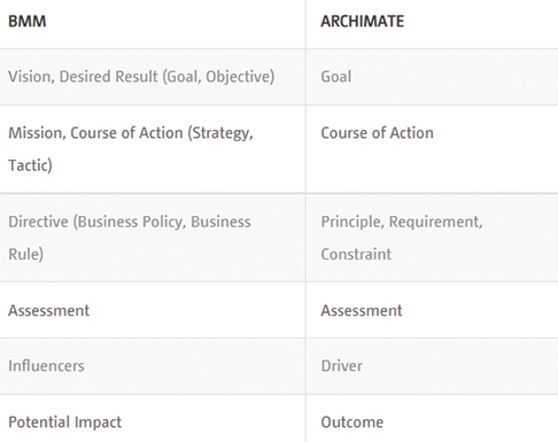Click the word Constraint in ARCHIMATE column
558x442 pixels.
356,254
